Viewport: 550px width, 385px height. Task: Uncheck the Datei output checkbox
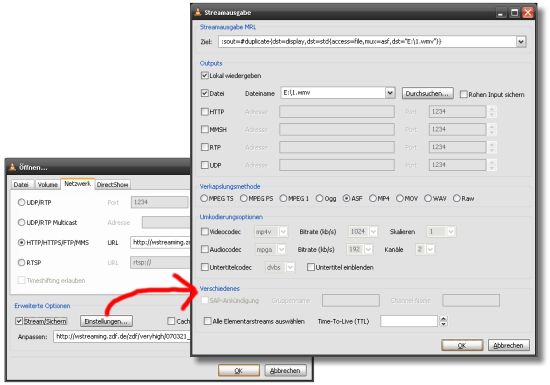pos(204,93)
